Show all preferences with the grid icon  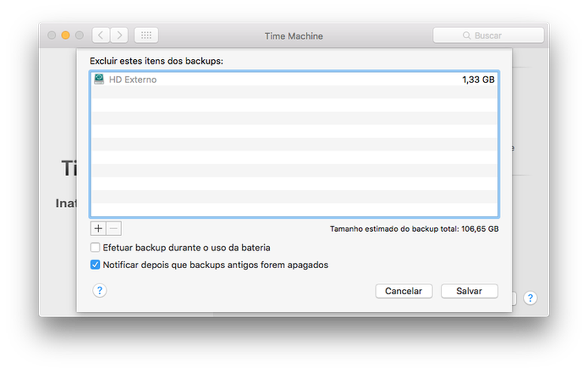(146, 35)
